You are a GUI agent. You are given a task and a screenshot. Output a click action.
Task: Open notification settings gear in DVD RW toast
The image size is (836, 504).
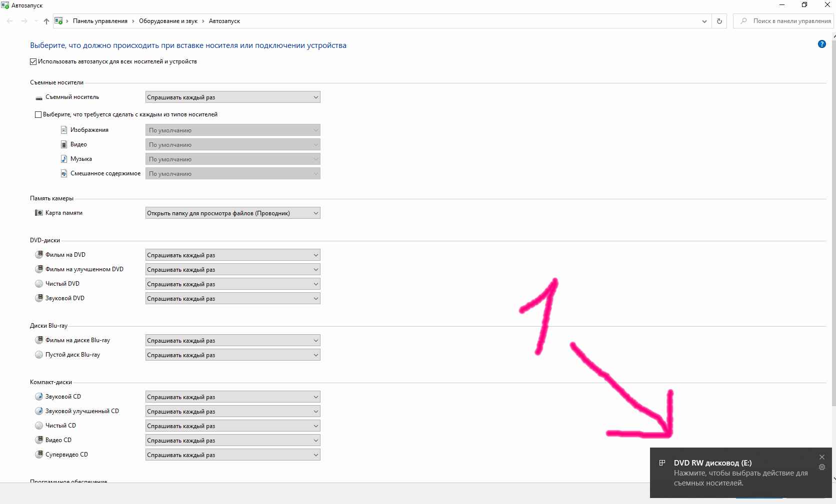pos(821,468)
